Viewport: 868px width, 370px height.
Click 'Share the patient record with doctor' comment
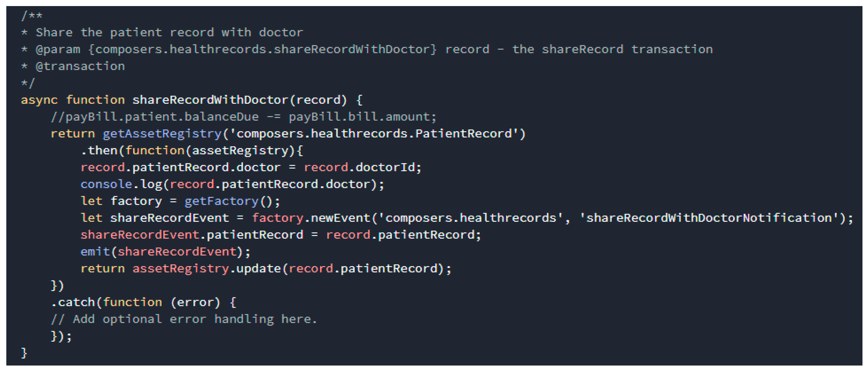(169, 33)
